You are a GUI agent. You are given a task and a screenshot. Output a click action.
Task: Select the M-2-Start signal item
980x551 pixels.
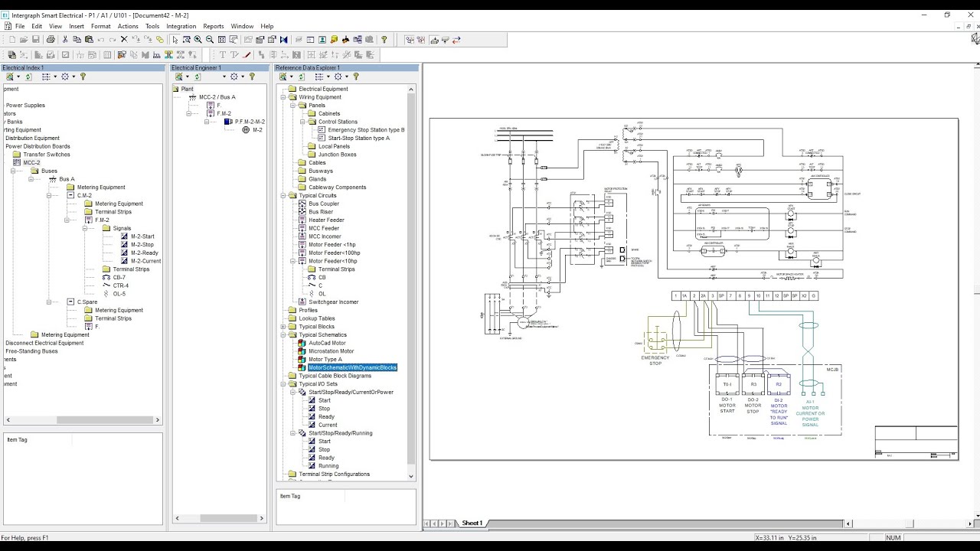coord(142,236)
